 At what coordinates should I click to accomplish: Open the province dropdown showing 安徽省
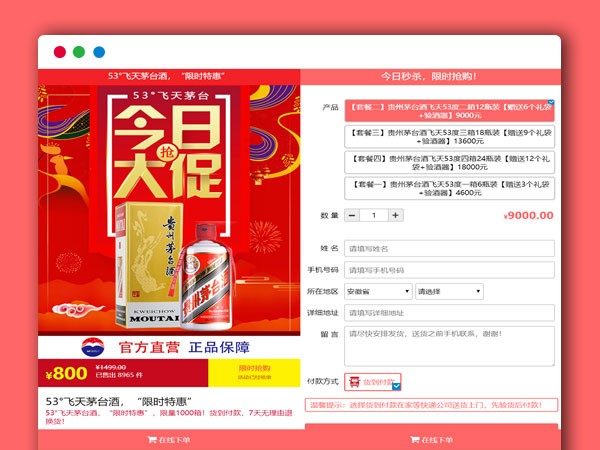point(378,291)
